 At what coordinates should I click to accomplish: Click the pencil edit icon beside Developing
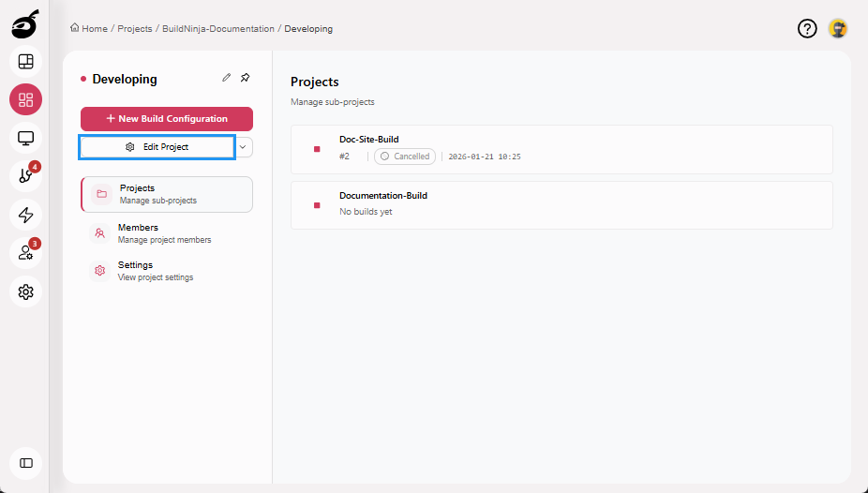226,78
